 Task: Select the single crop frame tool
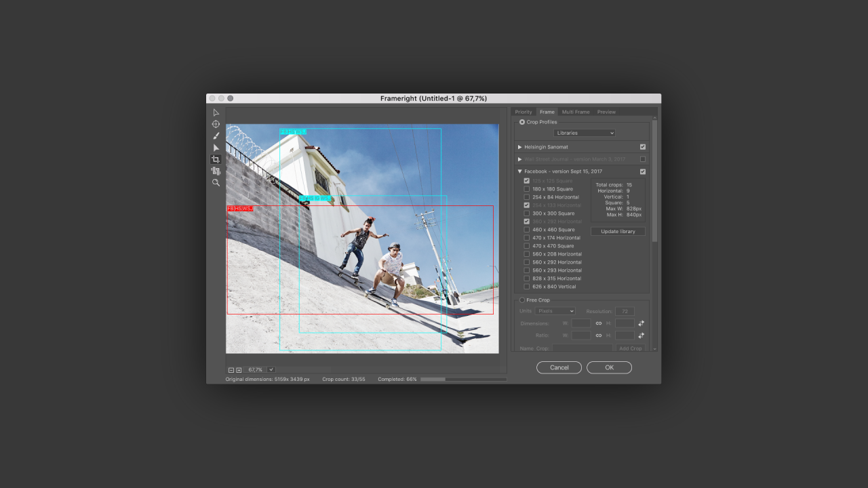pos(216,159)
